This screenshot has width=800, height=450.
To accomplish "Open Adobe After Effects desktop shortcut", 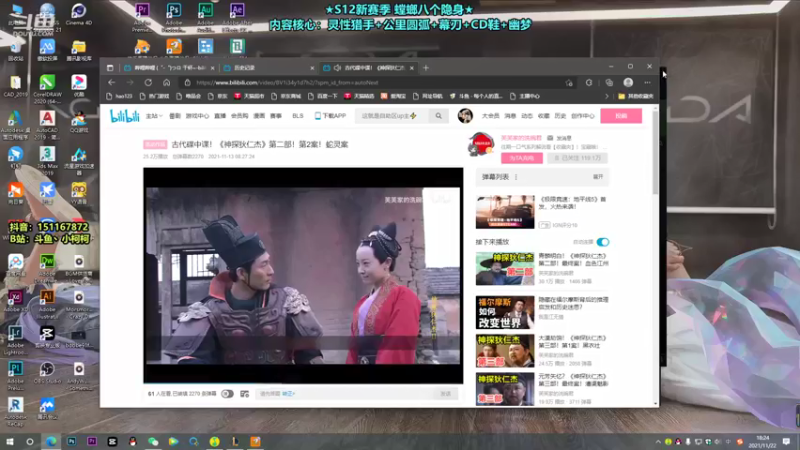I will point(237,16).
